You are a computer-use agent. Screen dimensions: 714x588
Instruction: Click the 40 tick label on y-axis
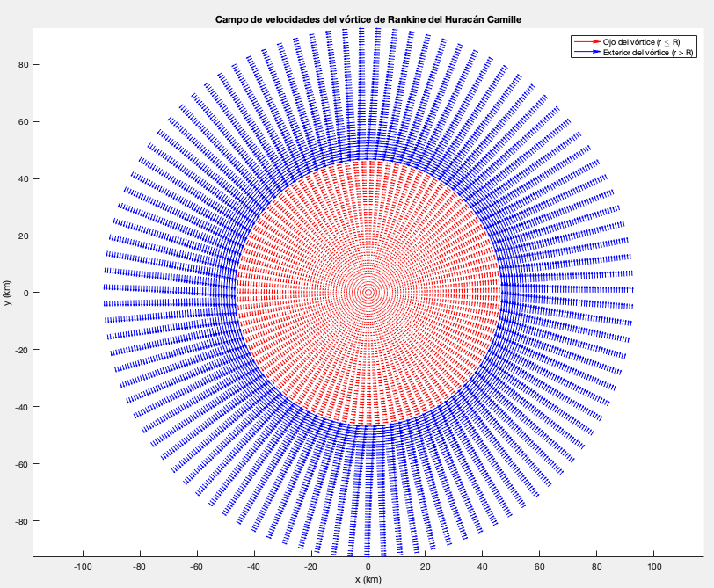coord(23,178)
